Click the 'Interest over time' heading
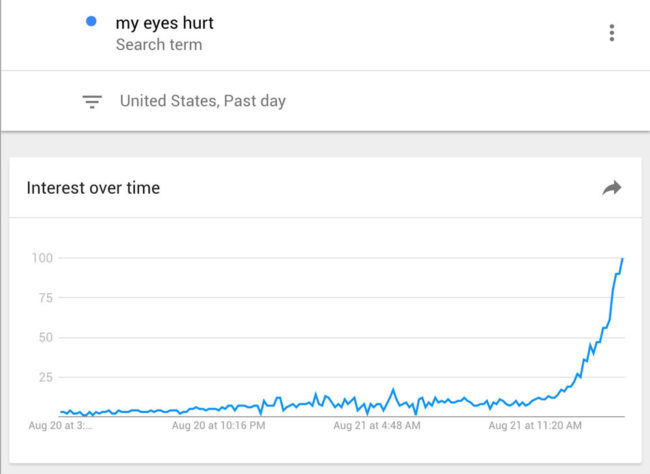This screenshot has width=650, height=474. (93, 188)
